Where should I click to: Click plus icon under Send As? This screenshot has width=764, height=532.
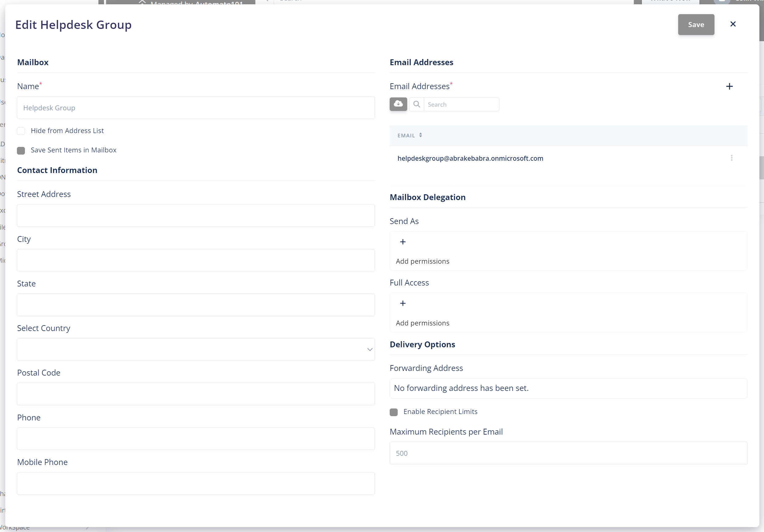(x=403, y=242)
